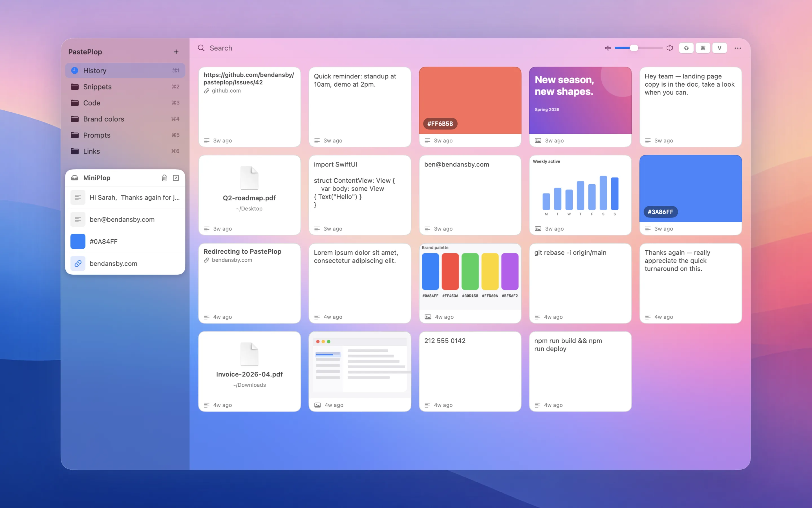Click the Q2-roadmap.pdf document icon

[249, 178]
